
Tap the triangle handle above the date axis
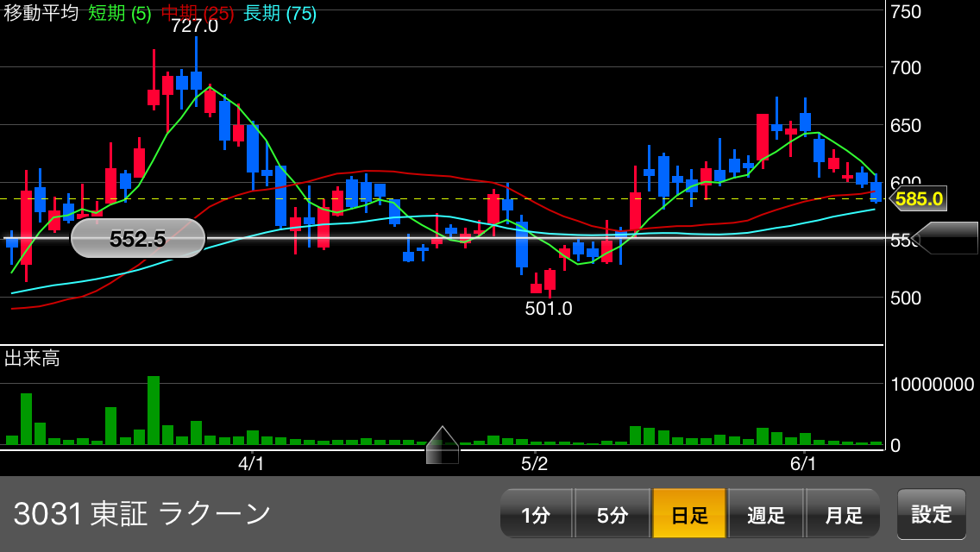(443, 445)
